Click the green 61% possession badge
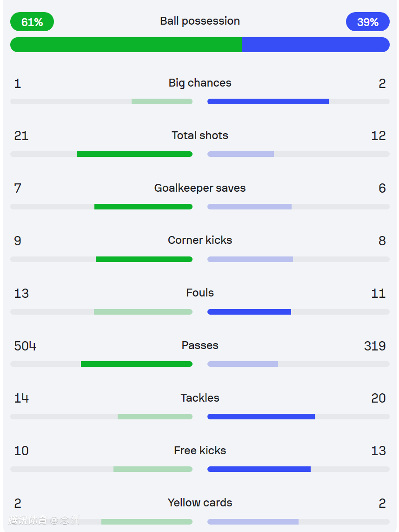 coord(32,22)
